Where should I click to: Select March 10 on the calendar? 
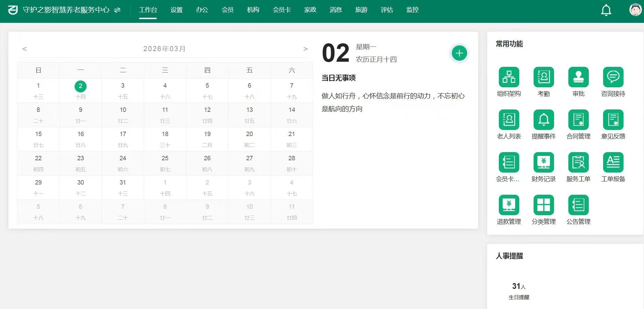coord(123,115)
